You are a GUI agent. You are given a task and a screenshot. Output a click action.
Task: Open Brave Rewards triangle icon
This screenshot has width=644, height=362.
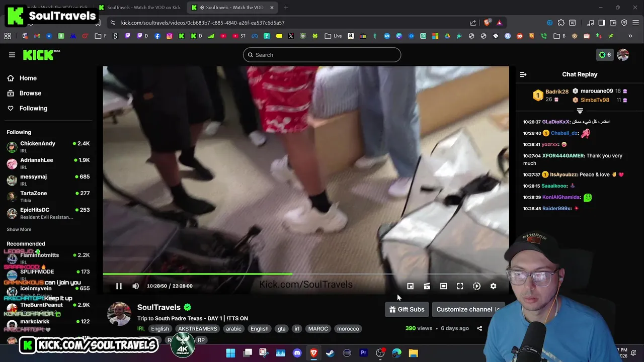499,23
